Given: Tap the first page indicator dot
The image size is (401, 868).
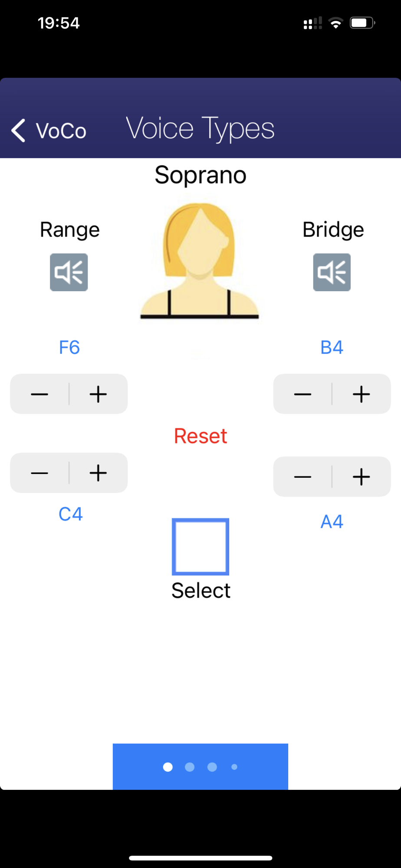Looking at the screenshot, I should (x=168, y=767).
